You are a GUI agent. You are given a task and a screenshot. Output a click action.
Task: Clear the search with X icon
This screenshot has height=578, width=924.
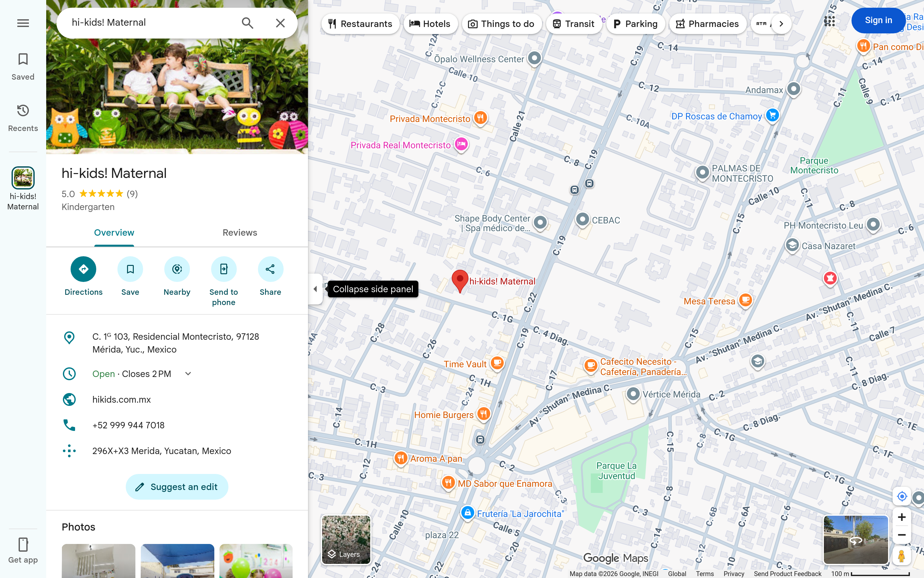click(280, 23)
